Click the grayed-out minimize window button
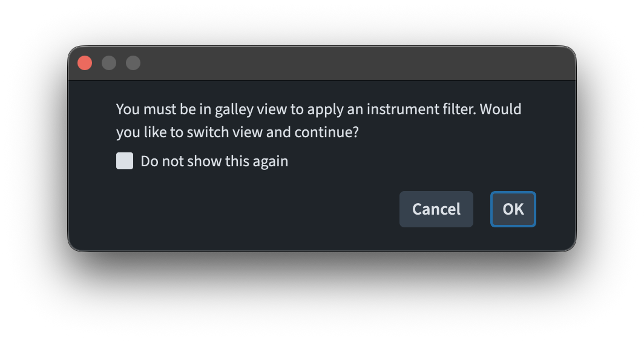Image resolution: width=644 pixels, height=341 pixels. tap(109, 63)
